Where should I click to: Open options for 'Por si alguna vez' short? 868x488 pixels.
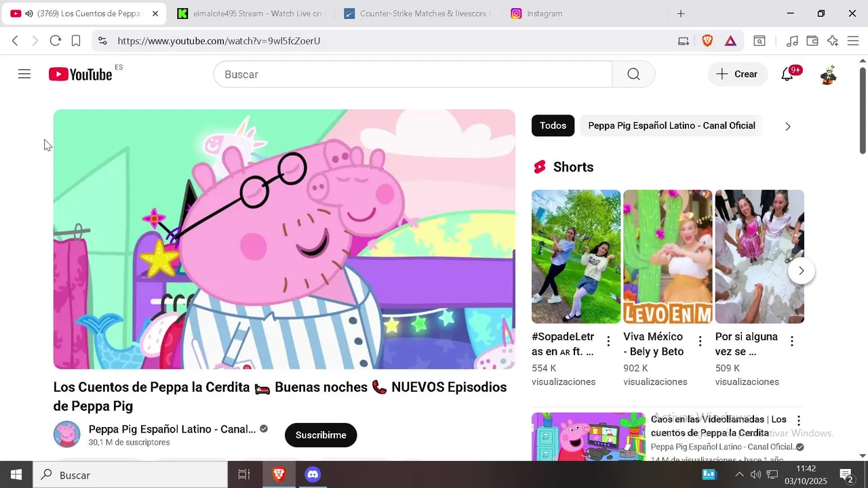pyautogui.click(x=791, y=341)
